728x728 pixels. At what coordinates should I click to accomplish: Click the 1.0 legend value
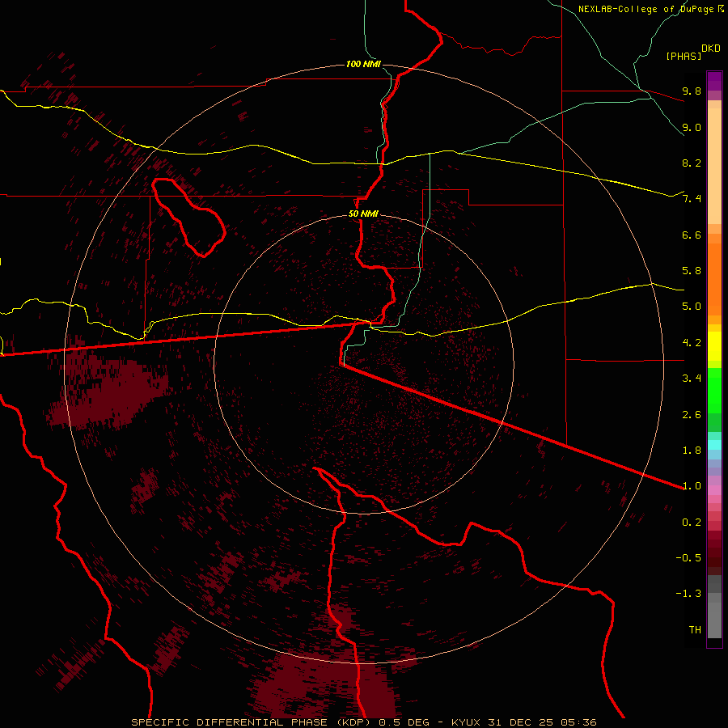coord(692,486)
